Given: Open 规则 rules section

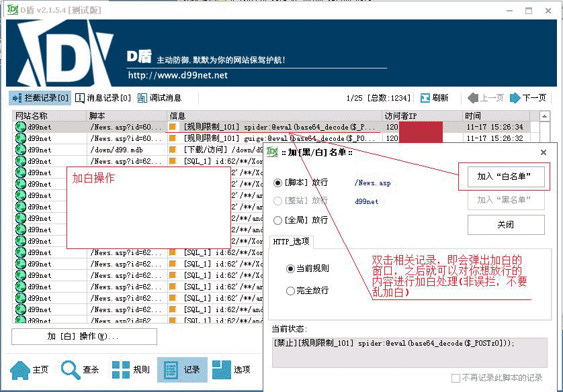Looking at the screenshot, I should pos(130,370).
